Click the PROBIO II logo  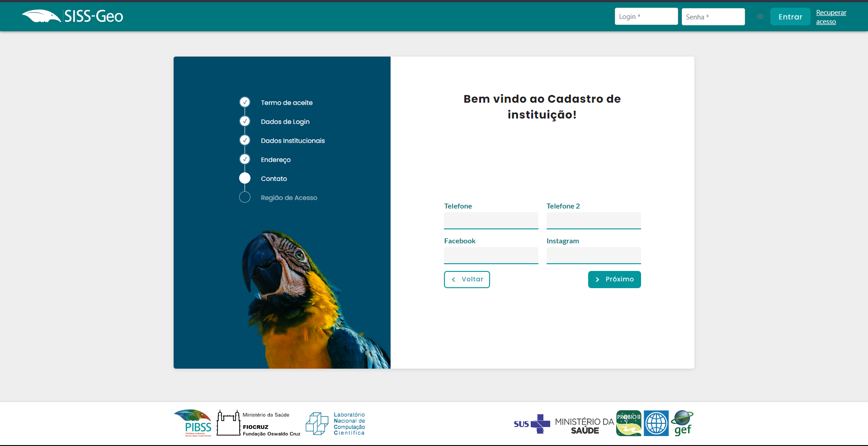[x=628, y=423]
